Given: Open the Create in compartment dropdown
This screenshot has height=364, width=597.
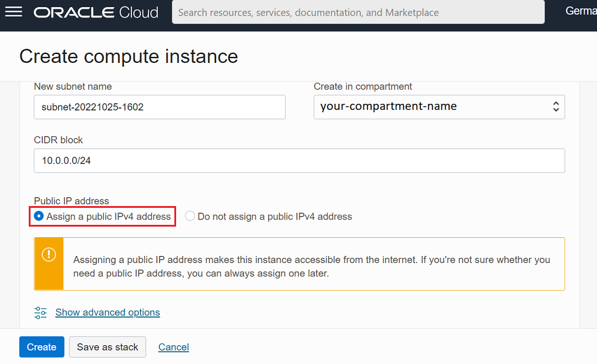Looking at the screenshot, I should 439,107.
